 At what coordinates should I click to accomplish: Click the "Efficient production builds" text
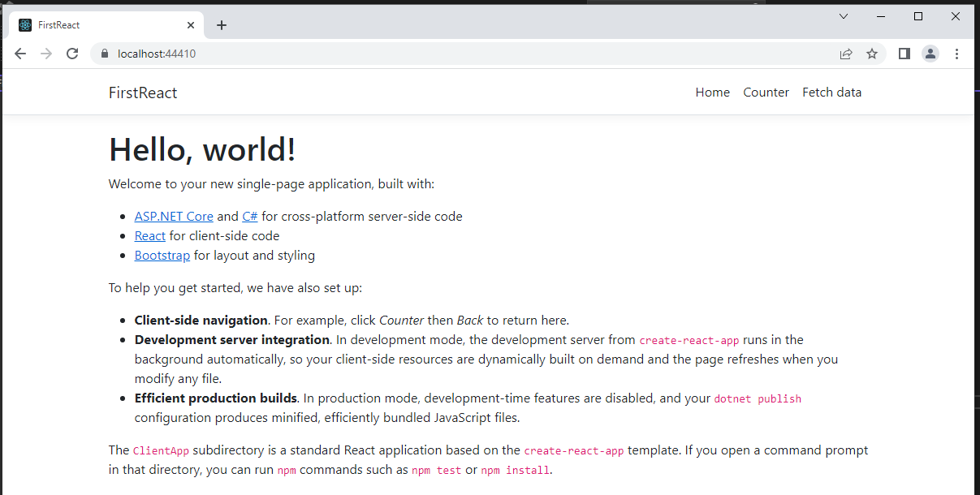tap(216, 398)
